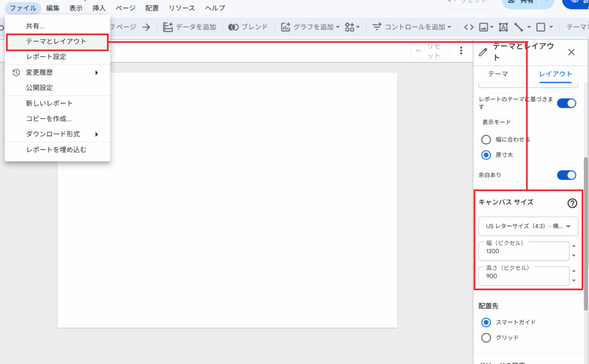
Task: Select 原寸大 radio button
Action: [x=486, y=155]
